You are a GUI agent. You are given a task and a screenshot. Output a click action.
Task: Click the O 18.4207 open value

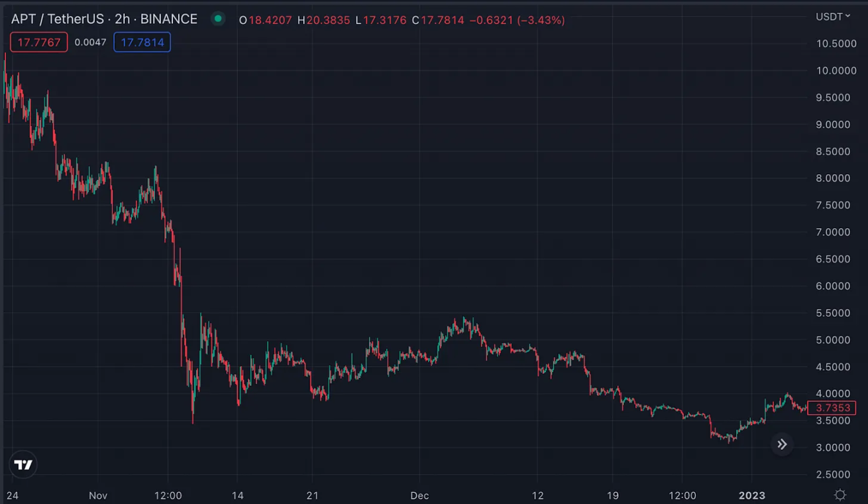pyautogui.click(x=266, y=20)
